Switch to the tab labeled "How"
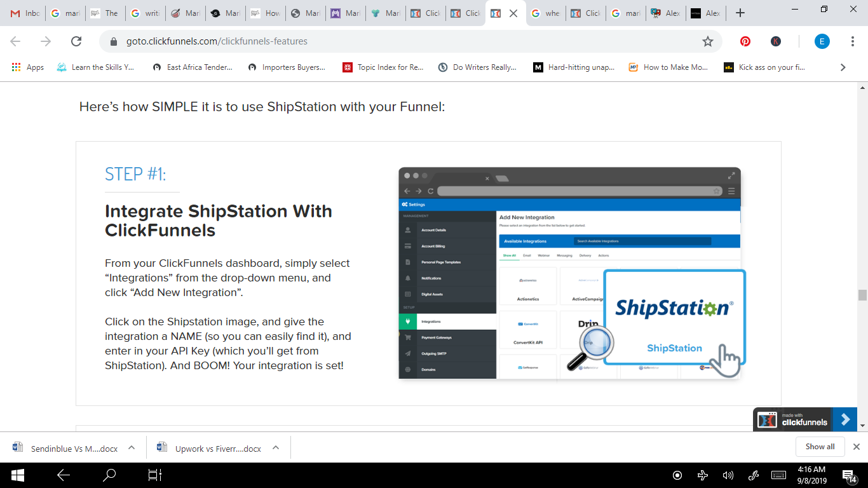This screenshot has width=868, height=488. pos(266,13)
